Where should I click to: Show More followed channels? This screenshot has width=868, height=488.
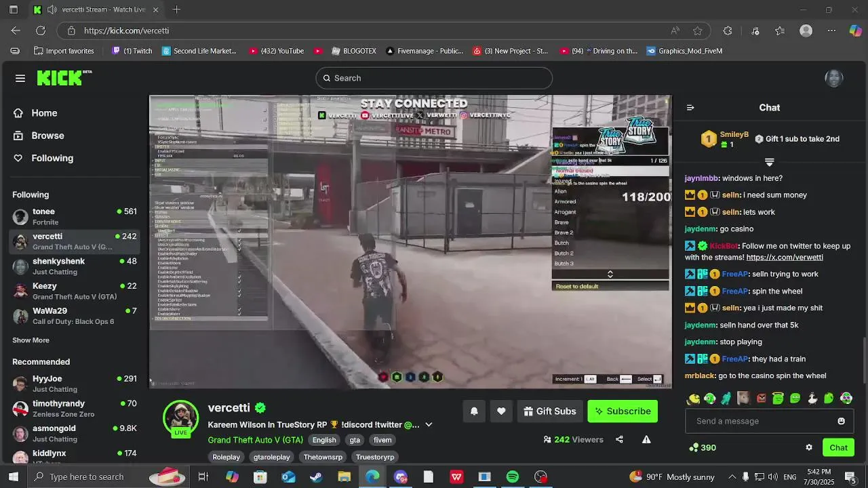pyautogui.click(x=31, y=340)
